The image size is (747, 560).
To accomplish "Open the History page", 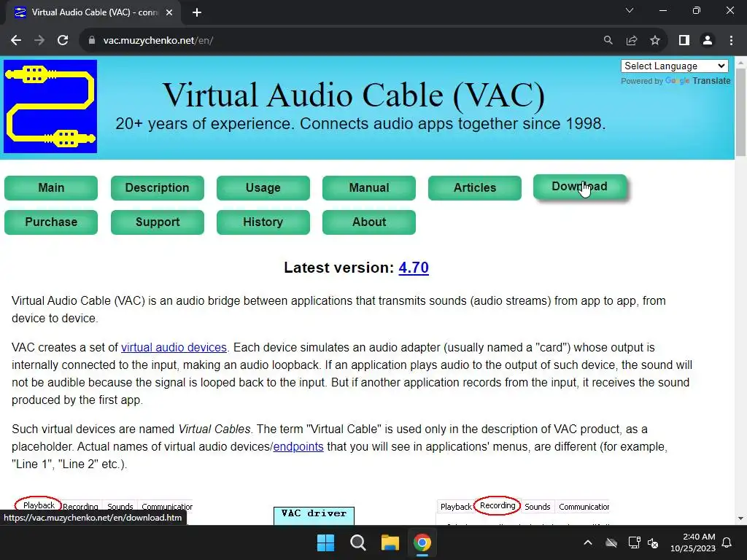I will pos(263,222).
